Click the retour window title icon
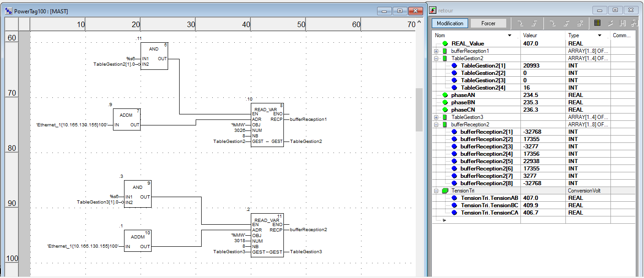The width and height of the screenshot is (644, 278). pyautogui.click(x=433, y=10)
